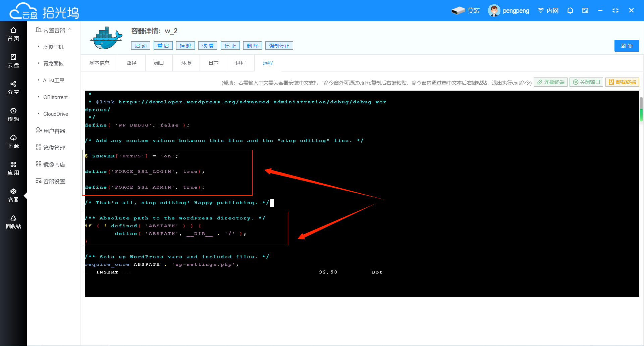Viewport: 644px width, 346px height.
Task: Select the 远程 remote tab
Action: (x=268, y=63)
